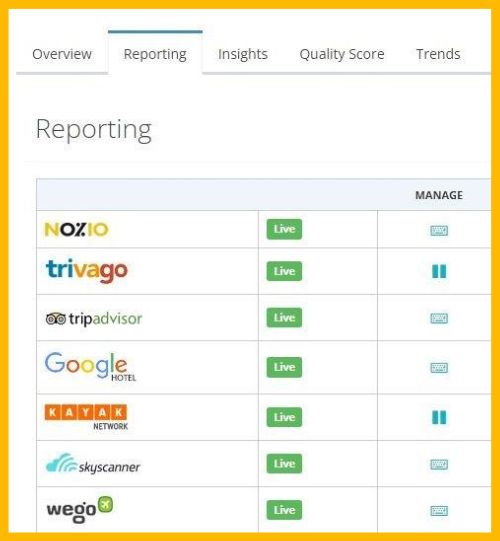
Task: Click the Live badge for wego
Action: (284, 510)
